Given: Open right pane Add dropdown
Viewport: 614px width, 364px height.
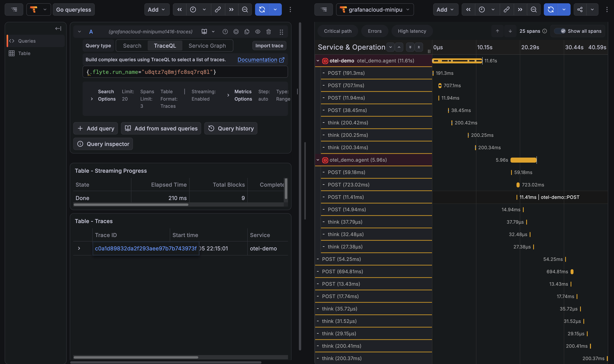Looking at the screenshot, I should (446, 9).
